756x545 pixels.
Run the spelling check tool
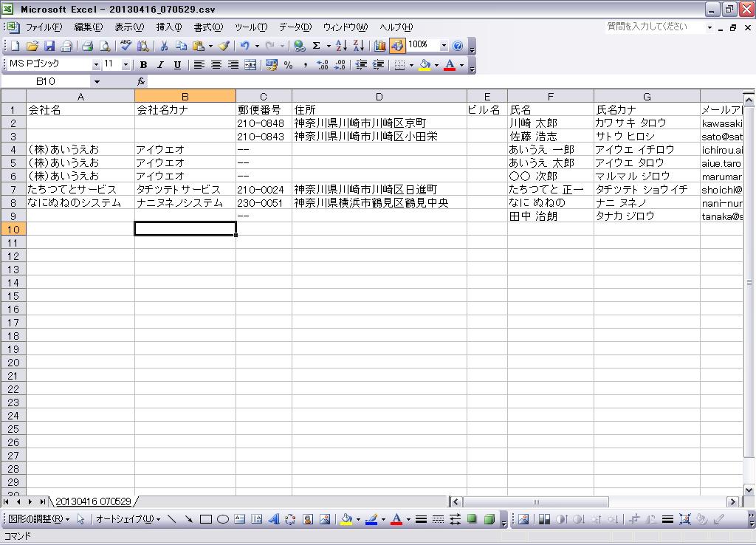tap(126, 46)
